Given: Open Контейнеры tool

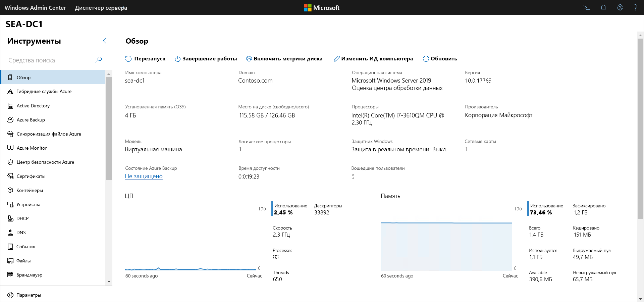Looking at the screenshot, I should pyautogui.click(x=53, y=190).
